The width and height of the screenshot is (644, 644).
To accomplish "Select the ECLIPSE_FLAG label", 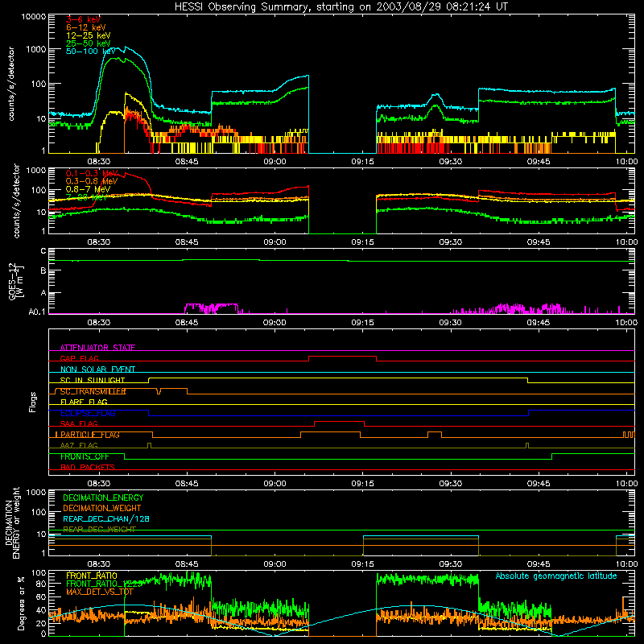I will pyautogui.click(x=88, y=413).
